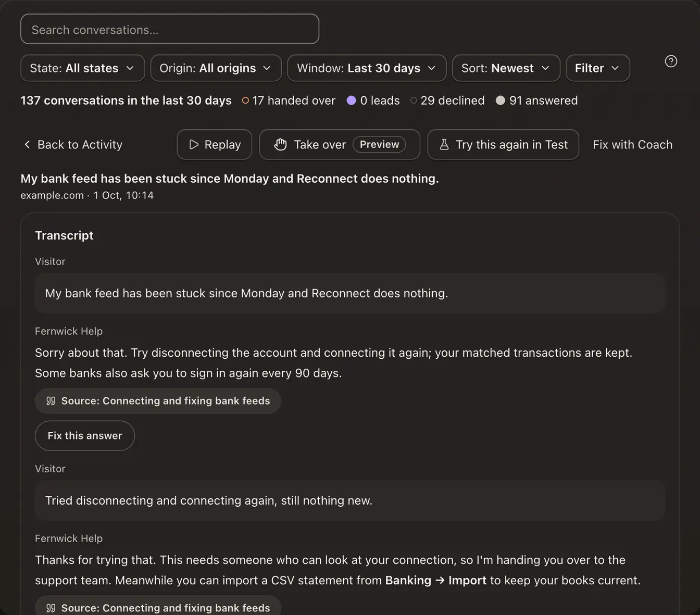Click the grey answered status dot

click(x=501, y=101)
